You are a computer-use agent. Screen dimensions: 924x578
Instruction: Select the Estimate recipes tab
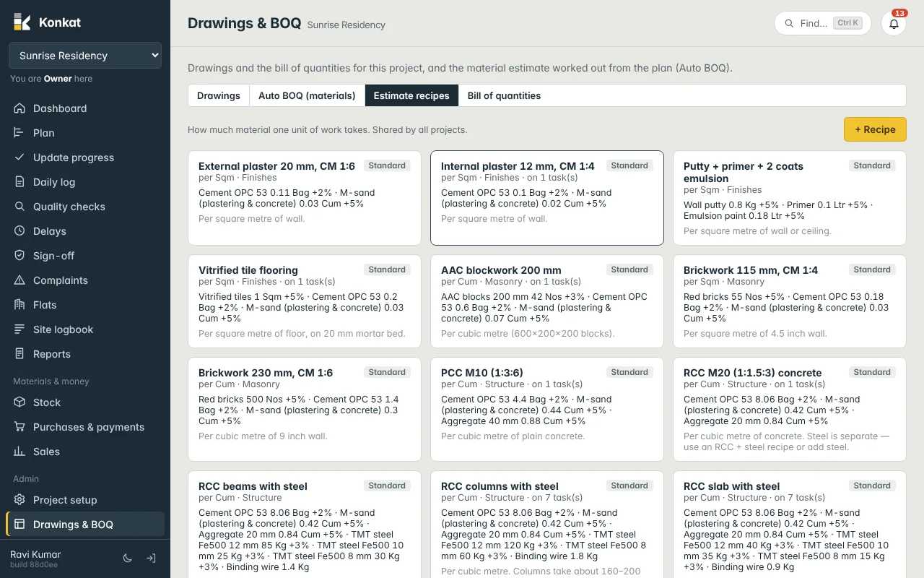point(411,95)
